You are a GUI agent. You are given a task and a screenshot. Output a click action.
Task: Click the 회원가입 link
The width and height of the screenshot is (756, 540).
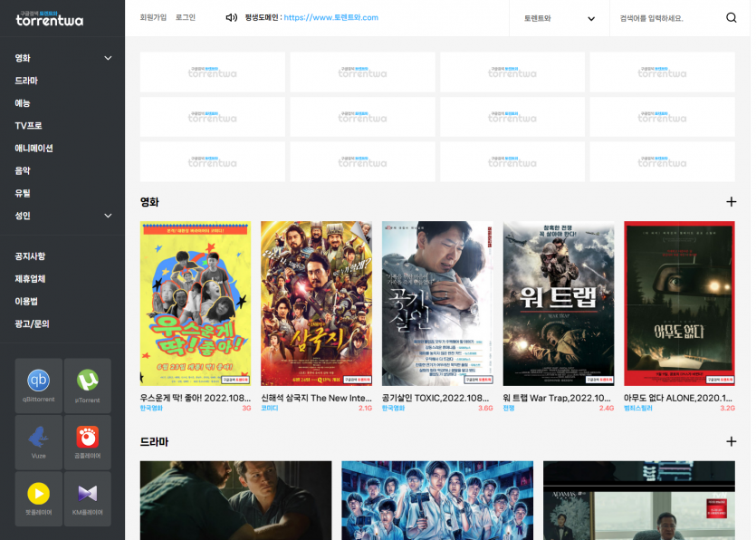tap(153, 17)
